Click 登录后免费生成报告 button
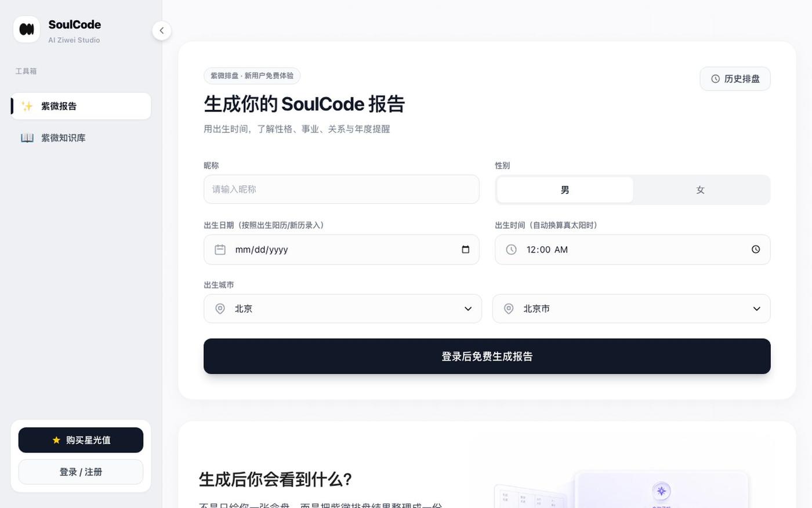 coord(487,356)
